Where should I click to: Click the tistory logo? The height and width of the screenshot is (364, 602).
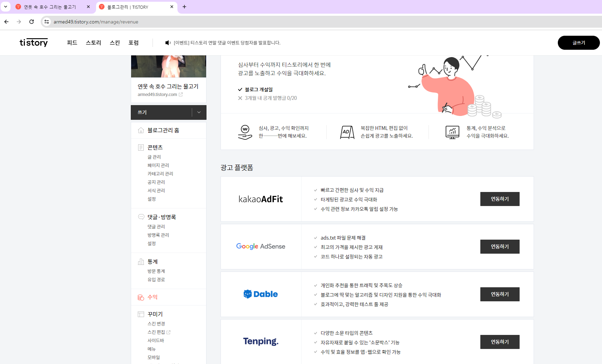pos(34,42)
